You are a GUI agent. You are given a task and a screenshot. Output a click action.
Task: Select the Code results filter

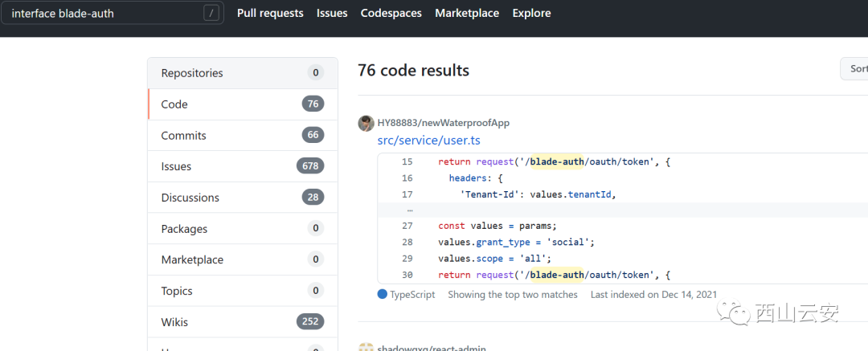[x=174, y=104]
